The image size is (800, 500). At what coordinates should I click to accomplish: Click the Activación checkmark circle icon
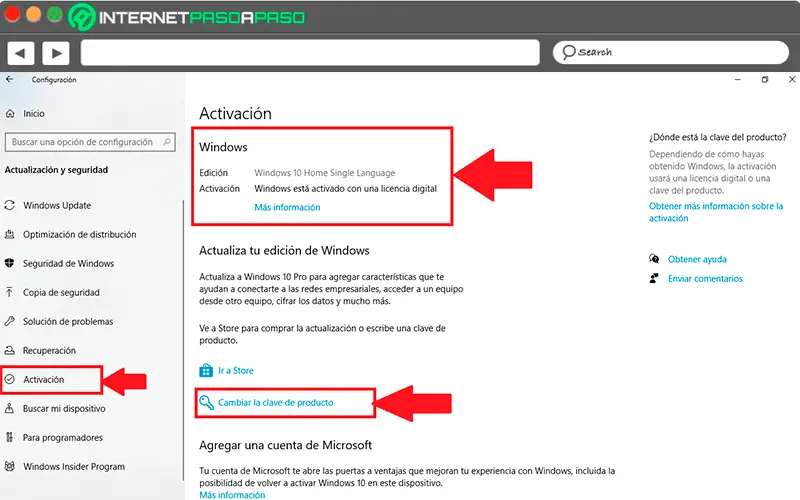pos(10,379)
